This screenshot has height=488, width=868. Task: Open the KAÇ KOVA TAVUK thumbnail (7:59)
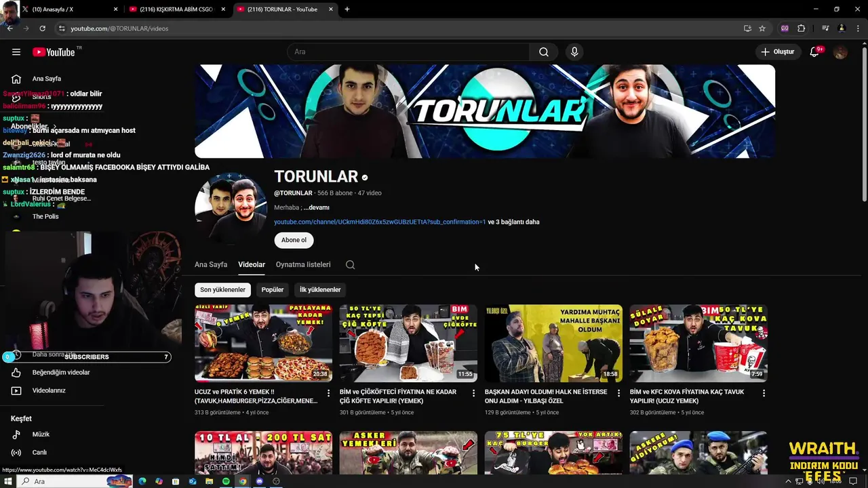698,343
